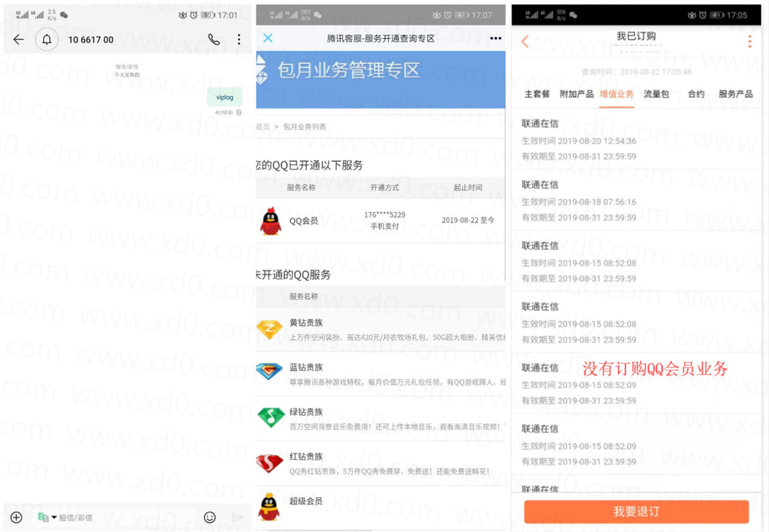Screen dimensions: 769x532
Task: Tap the notification bell in SMS header
Action: pyautogui.click(x=47, y=40)
